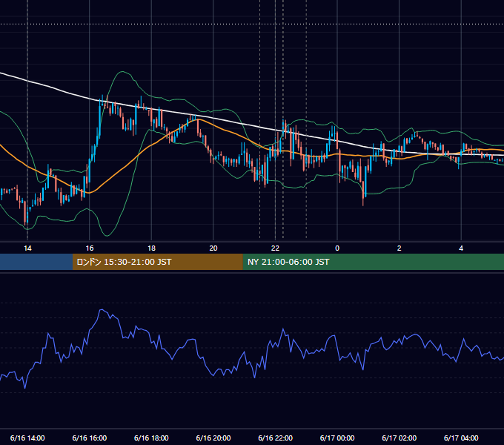This screenshot has width=504, height=445.
Task: Click the 6/17 00:00 date label
Action: pos(337,438)
